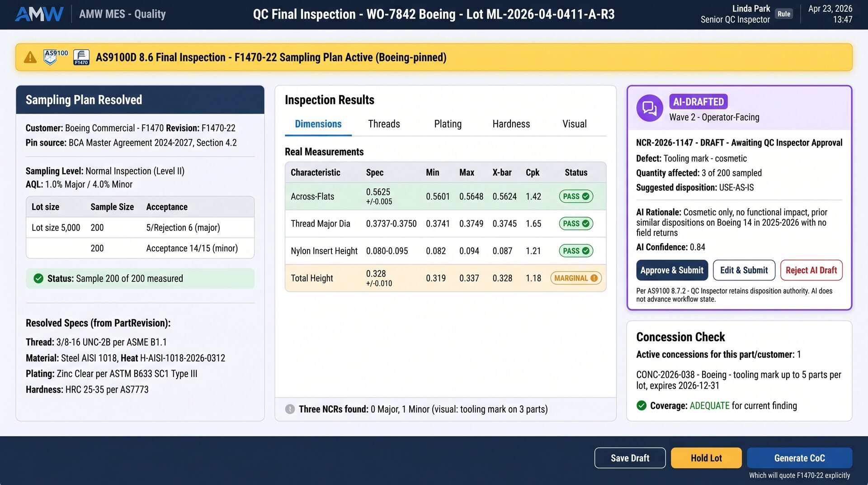This screenshot has height=485, width=868.
Task: Select the Across-Flats measurement row
Action: 445,196
